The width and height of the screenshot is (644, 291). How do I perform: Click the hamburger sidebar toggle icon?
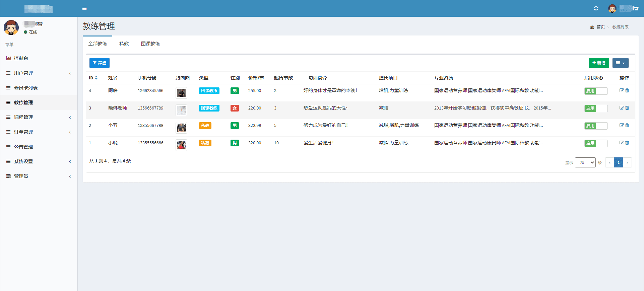coord(84,8)
